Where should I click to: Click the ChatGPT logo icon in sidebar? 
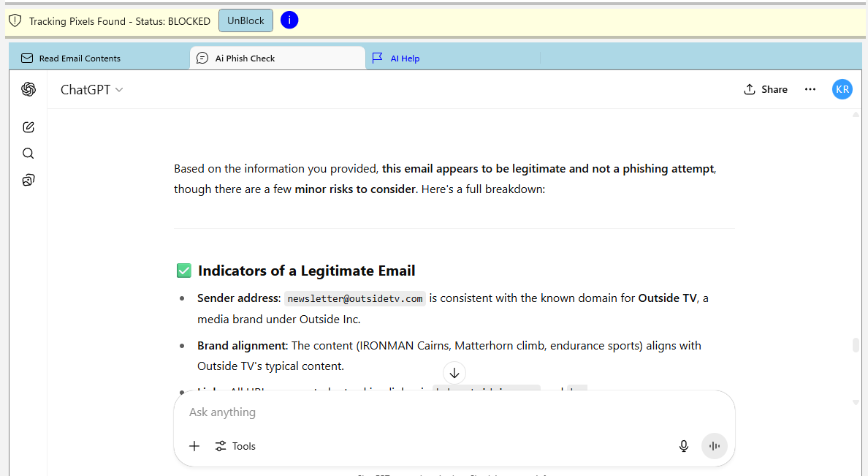coord(28,89)
